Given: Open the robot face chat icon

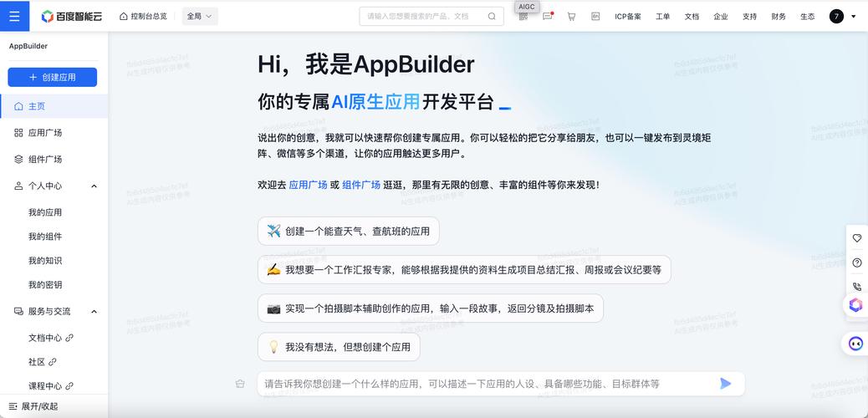Looking at the screenshot, I should point(855,344).
